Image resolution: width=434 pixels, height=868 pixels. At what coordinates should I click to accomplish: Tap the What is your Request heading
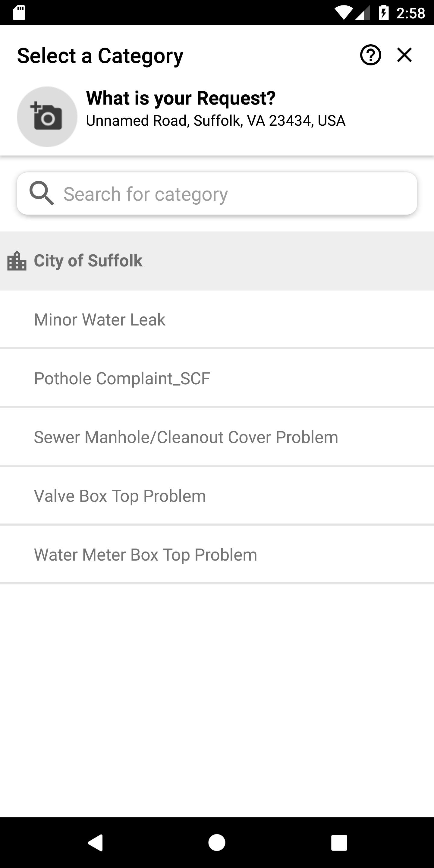pos(181,98)
